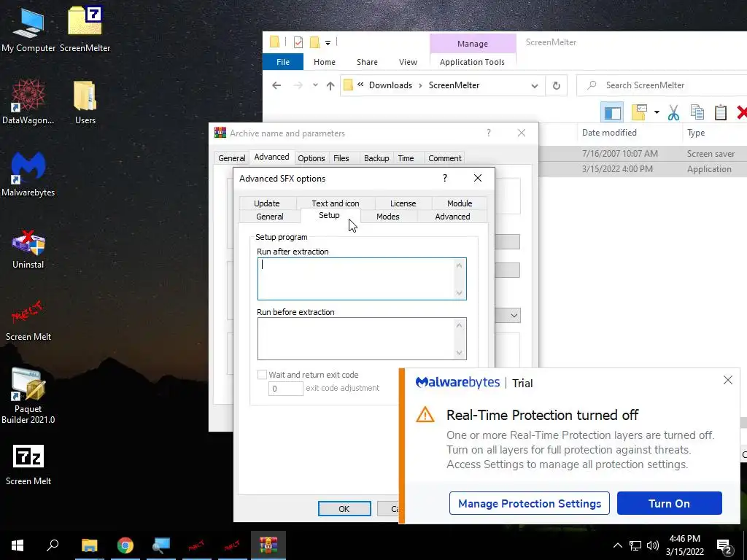Open the network tray icon
The height and width of the screenshot is (560, 747).
click(635, 545)
